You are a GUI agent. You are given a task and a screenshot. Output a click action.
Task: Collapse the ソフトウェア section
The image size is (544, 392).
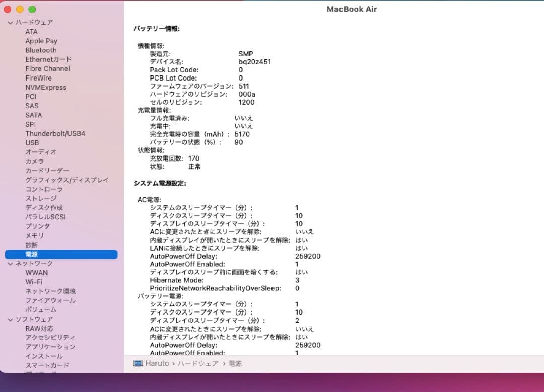point(11,319)
